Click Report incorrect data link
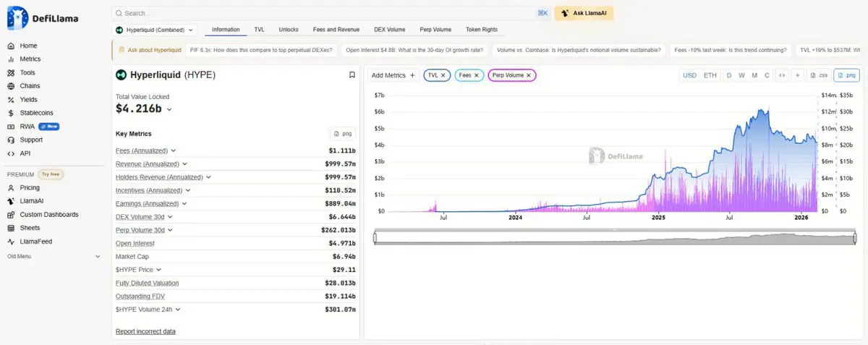Image resolution: width=868 pixels, height=345 pixels. point(145,331)
